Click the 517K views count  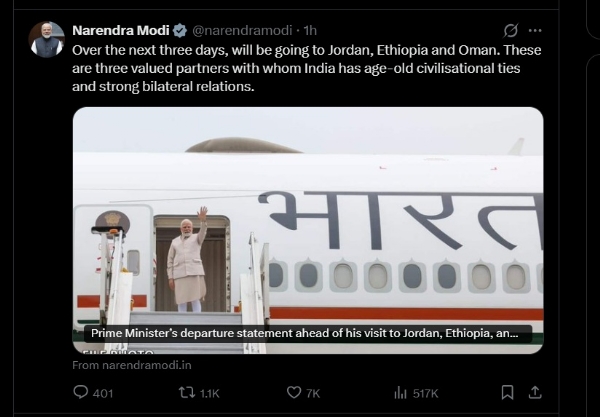[425, 393]
